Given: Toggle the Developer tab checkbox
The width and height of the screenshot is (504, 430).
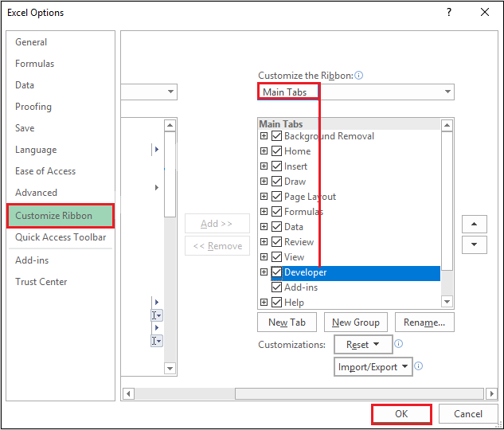Looking at the screenshot, I should coord(276,272).
